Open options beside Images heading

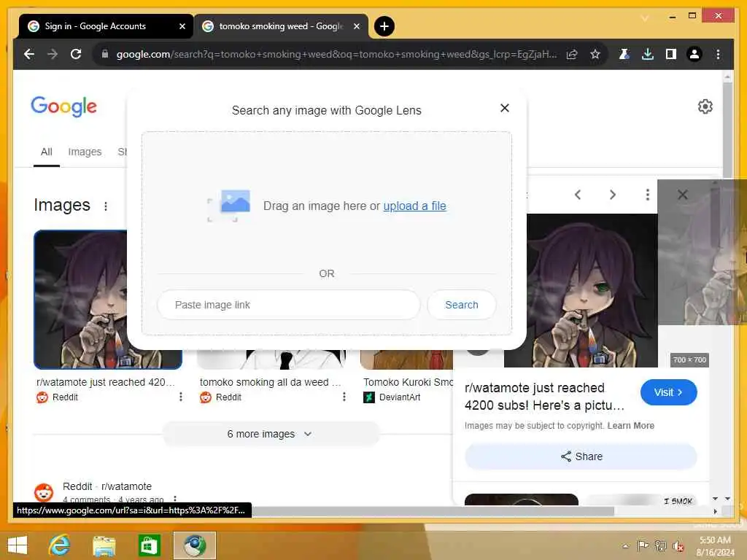[x=106, y=206]
